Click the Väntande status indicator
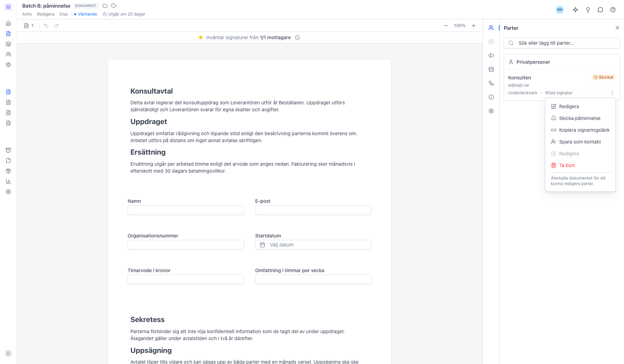 coord(86,14)
